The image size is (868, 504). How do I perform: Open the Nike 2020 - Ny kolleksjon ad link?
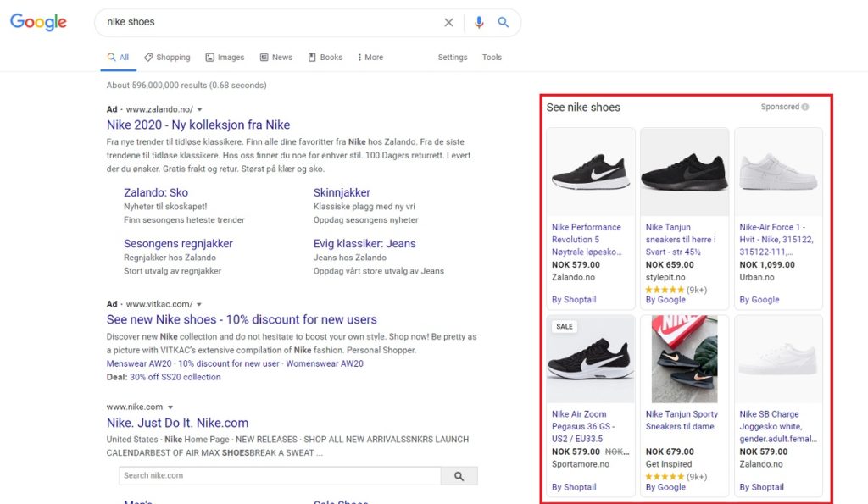(x=198, y=125)
